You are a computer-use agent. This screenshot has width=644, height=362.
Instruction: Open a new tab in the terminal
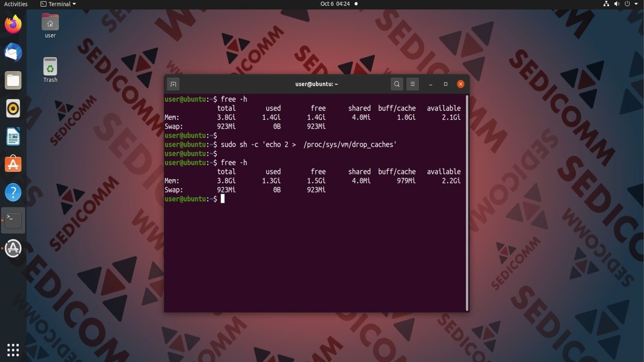click(x=173, y=84)
